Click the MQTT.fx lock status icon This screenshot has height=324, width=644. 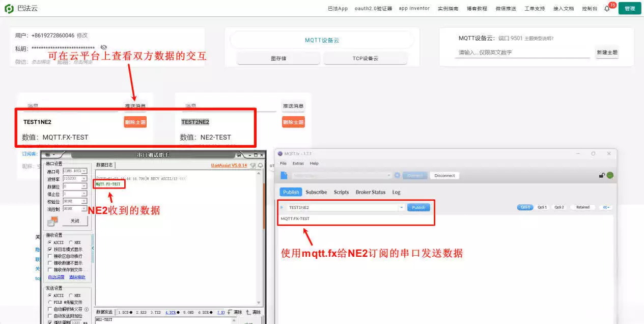tap(602, 175)
